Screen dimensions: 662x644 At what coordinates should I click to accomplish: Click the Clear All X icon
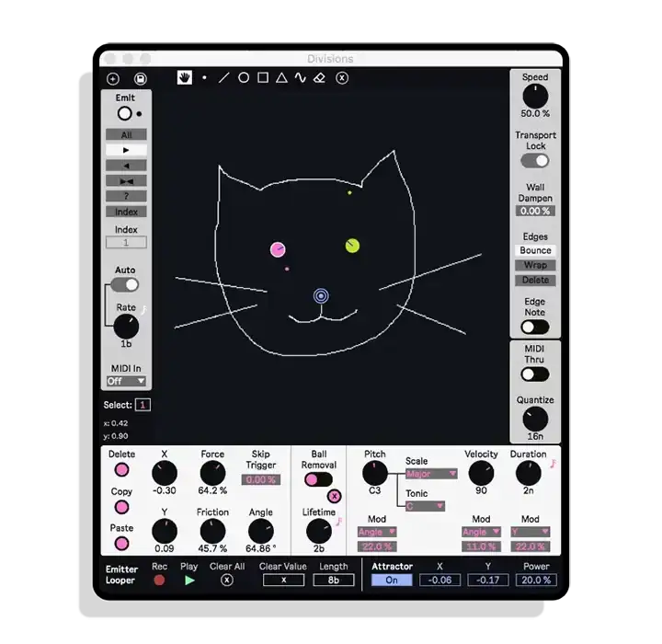click(x=227, y=581)
